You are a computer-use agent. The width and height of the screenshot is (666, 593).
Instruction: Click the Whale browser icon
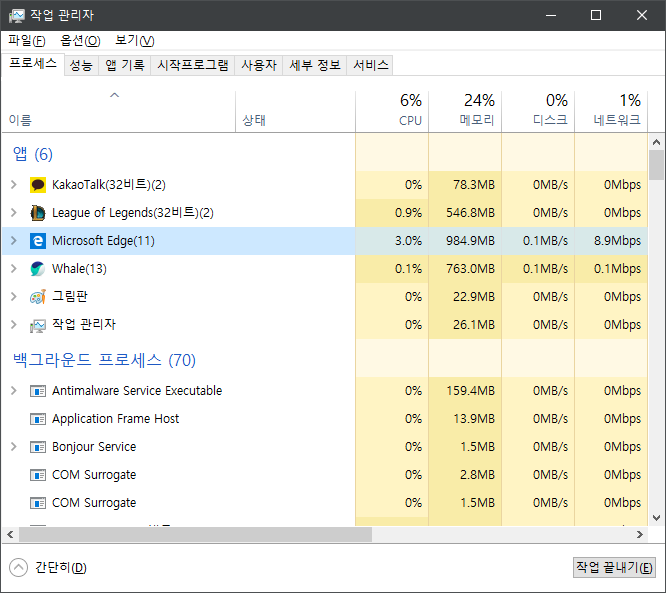point(38,269)
